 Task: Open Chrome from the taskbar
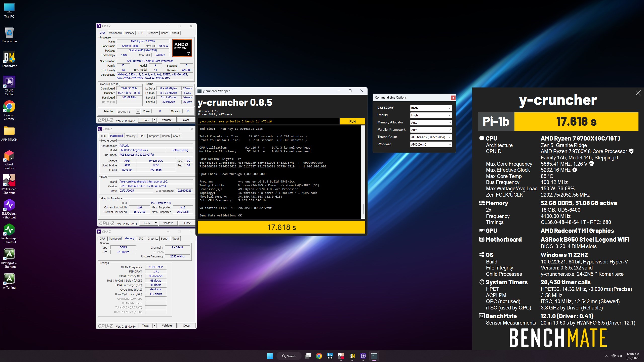(x=319, y=356)
